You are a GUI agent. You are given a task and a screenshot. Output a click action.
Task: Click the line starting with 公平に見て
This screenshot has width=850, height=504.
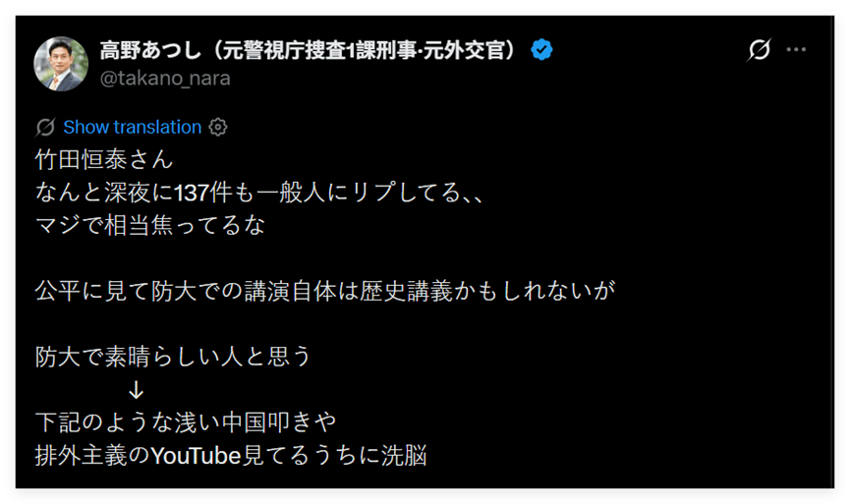(324, 291)
